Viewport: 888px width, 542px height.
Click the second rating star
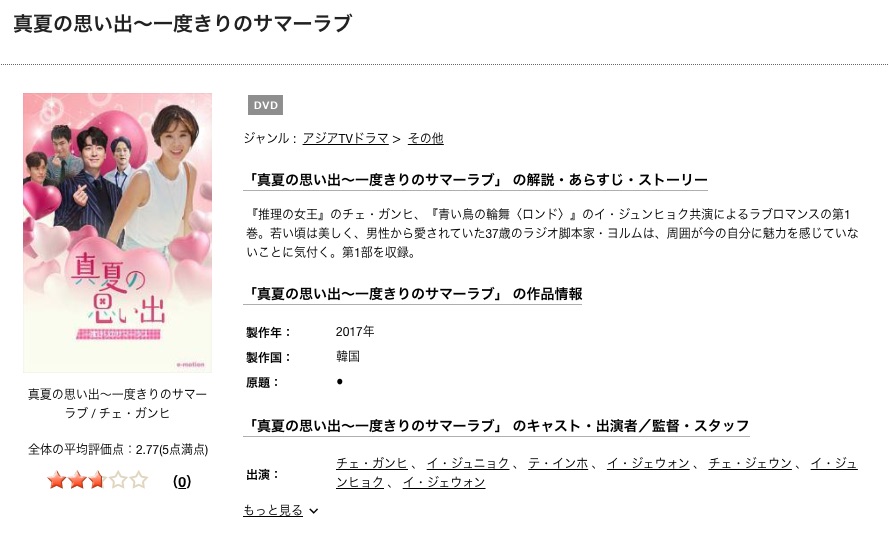[77, 480]
